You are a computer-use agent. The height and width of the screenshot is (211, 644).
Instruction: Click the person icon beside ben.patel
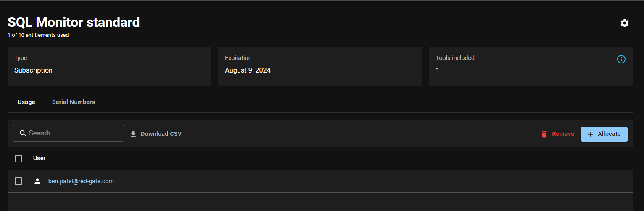(37, 181)
